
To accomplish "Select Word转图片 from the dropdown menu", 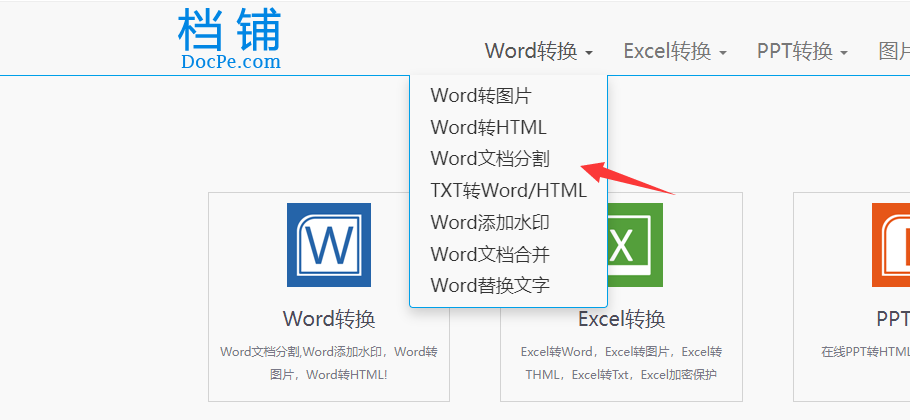I will [x=481, y=96].
